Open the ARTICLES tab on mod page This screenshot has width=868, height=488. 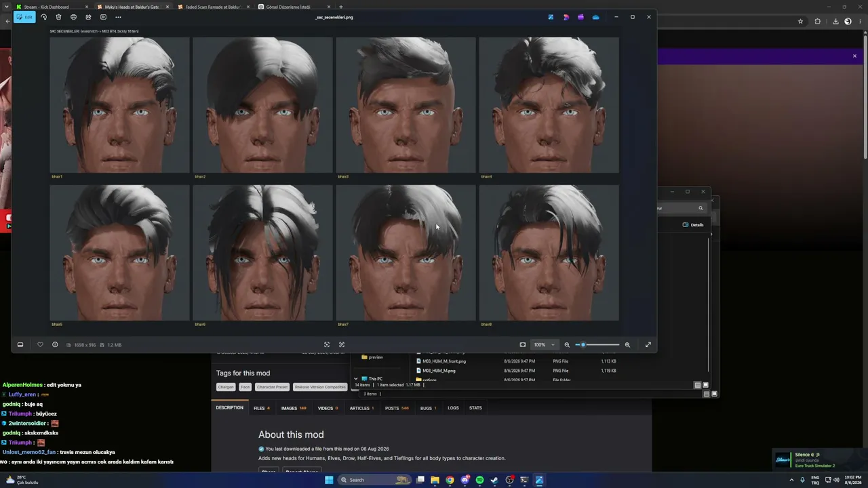click(x=361, y=408)
